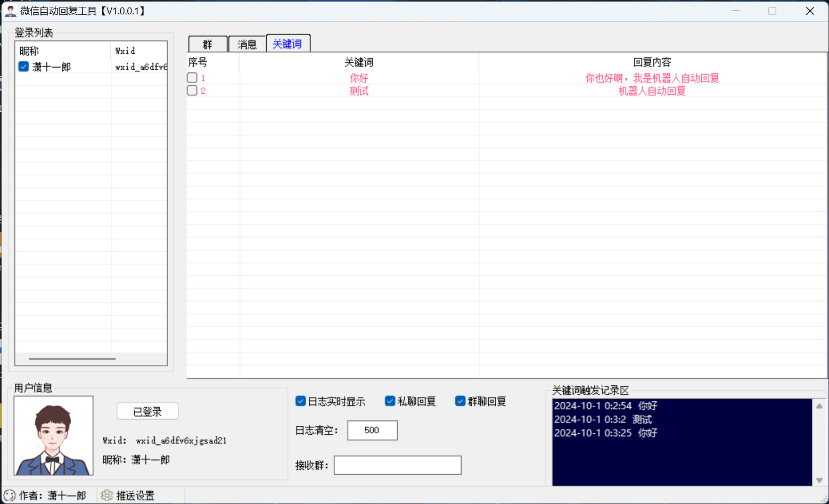The width and height of the screenshot is (829, 504).
Task: Click 昵称: 潇十一郎 in user info
Action: click(x=136, y=459)
